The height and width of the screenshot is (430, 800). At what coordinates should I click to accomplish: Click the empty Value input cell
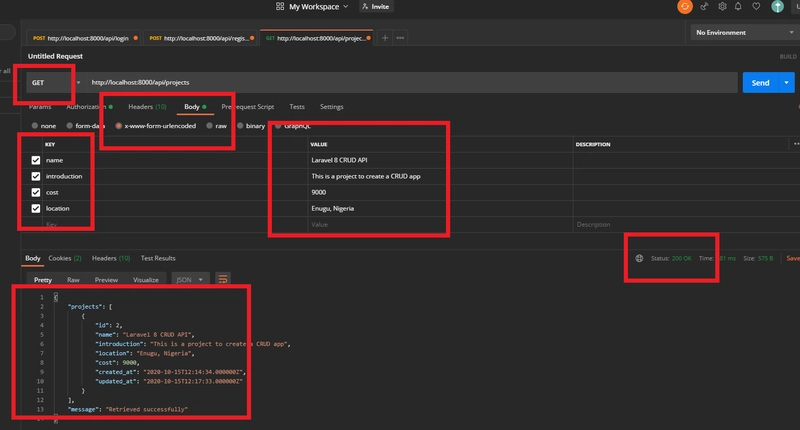point(440,224)
